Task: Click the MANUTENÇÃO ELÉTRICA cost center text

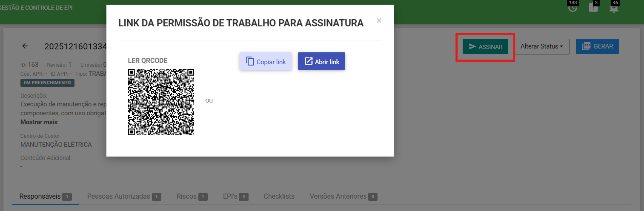Action: click(56, 145)
